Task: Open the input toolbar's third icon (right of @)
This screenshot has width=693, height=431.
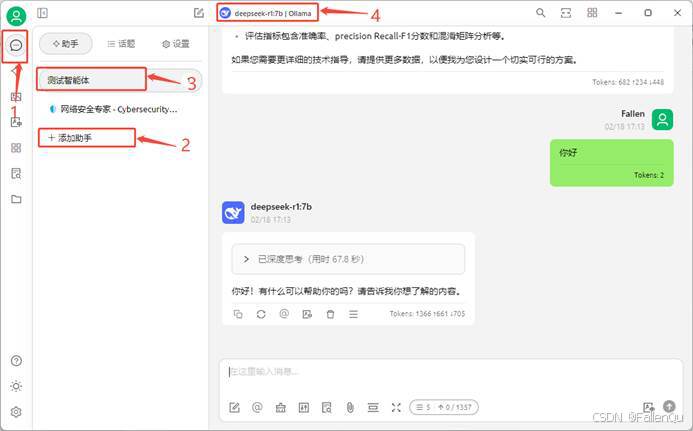Action: click(x=281, y=408)
